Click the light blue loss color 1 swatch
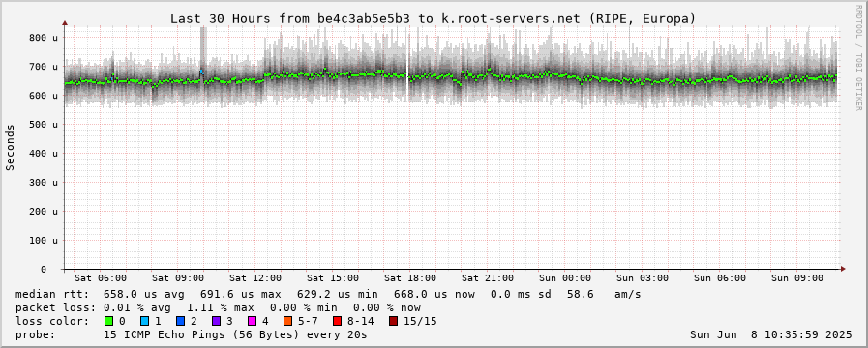Image resolution: width=868 pixels, height=348 pixels. click(144, 321)
